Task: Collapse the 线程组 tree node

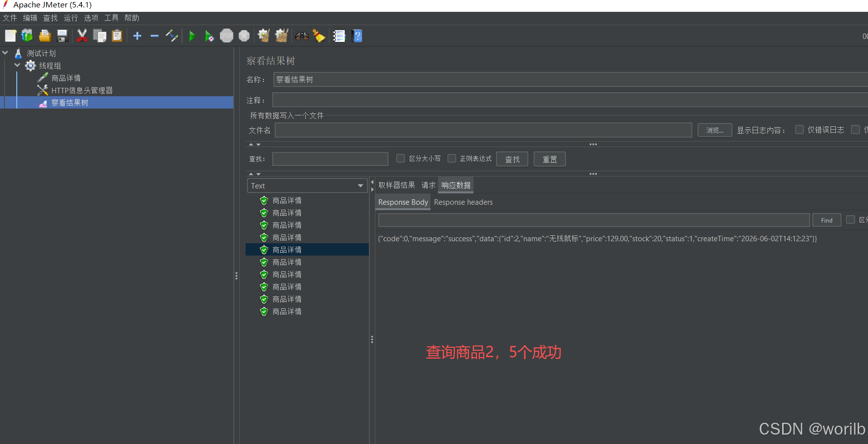Action: point(18,65)
